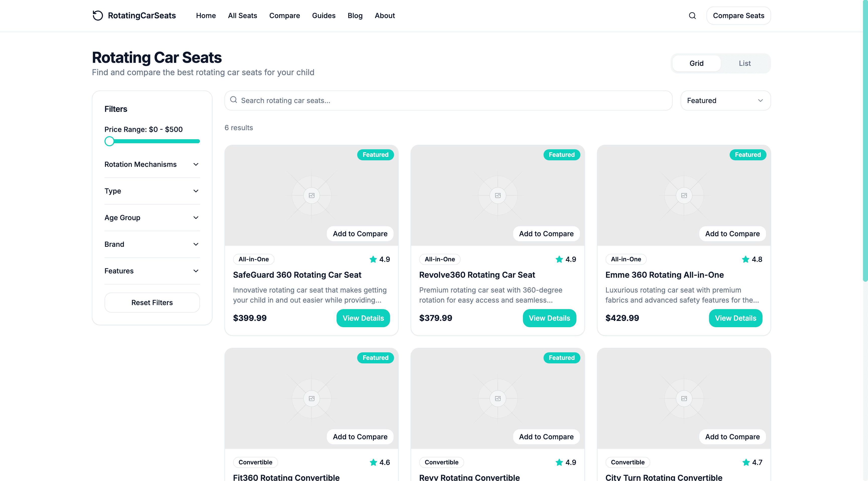The width and height of the screenshot is (868, 481).
Task: Click the page vertical scrollbar
Action: pyautogui.click(x=865, y=141)
